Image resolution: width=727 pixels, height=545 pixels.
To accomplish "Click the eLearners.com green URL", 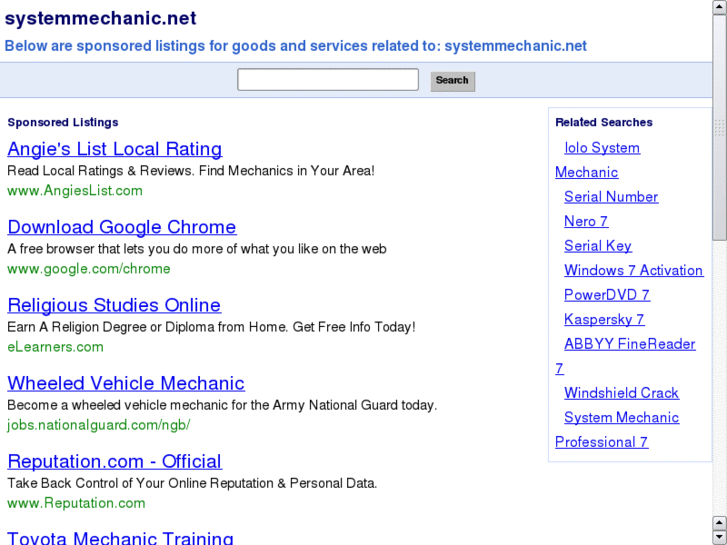I will tap(55, 347).
